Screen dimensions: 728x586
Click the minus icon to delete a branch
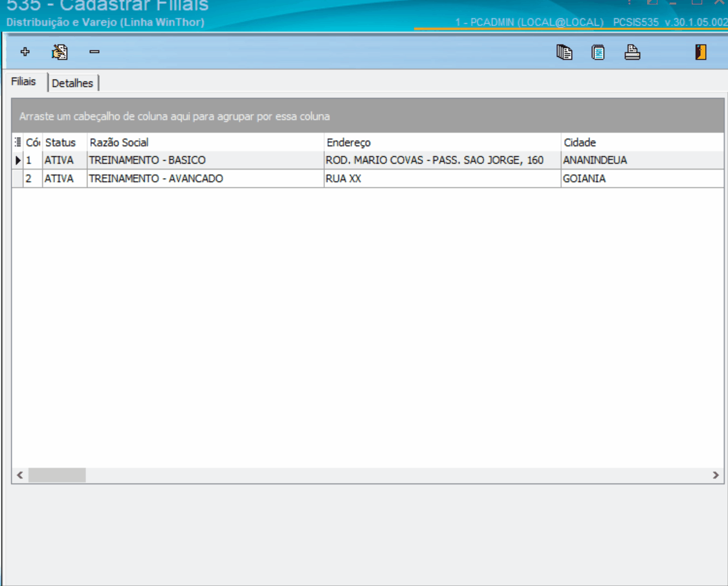[x=94, y=52]
